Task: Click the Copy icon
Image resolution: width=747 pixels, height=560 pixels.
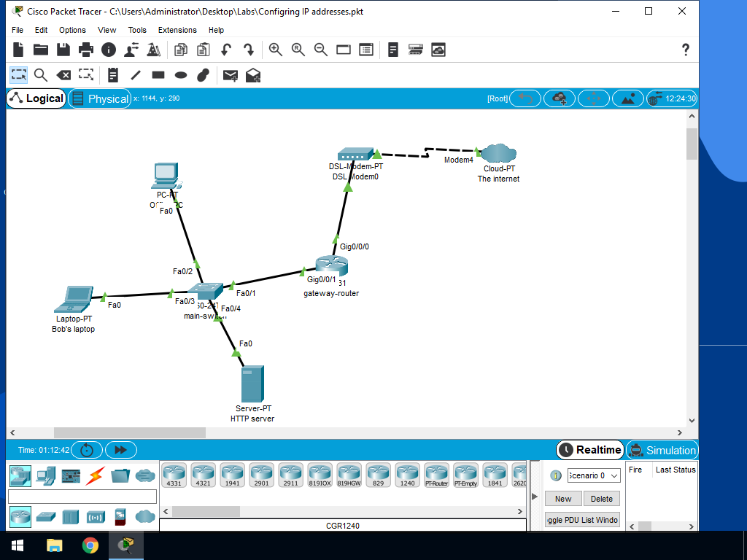Action: click(x=181, y=50)
